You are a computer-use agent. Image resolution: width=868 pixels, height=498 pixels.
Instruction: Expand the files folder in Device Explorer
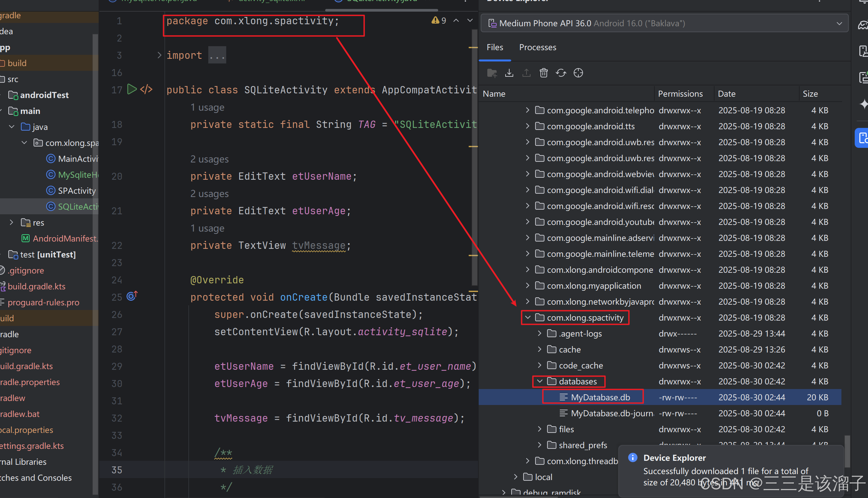click(x=540, y=429)
